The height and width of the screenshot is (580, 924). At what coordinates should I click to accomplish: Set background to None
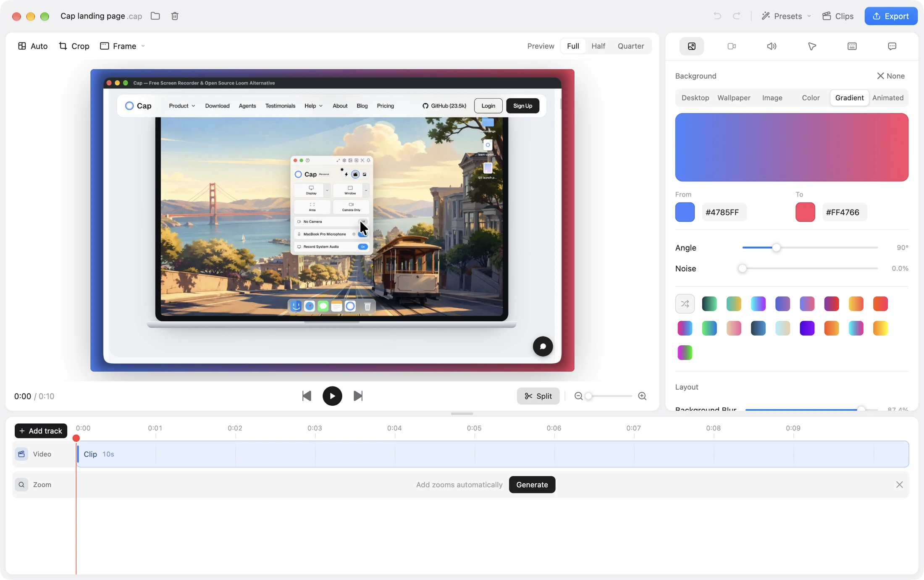pyautogui.click(x=891, y=76)
